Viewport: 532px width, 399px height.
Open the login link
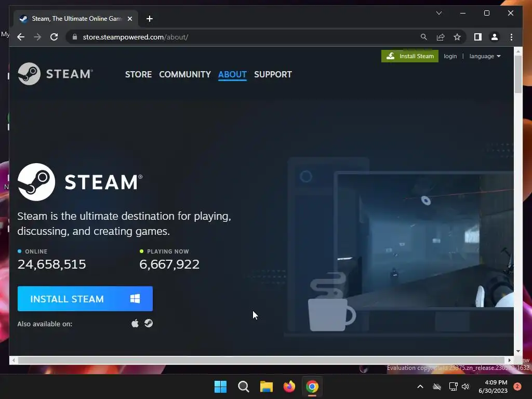tap(450, 56)
